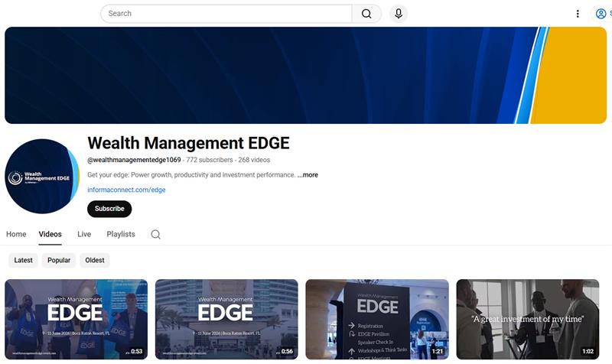Click the magnifying glass search button

coord(366,14)
